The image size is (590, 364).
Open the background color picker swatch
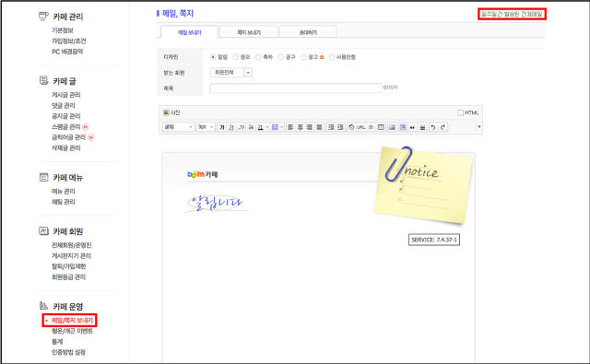click(x=275, y=127)
